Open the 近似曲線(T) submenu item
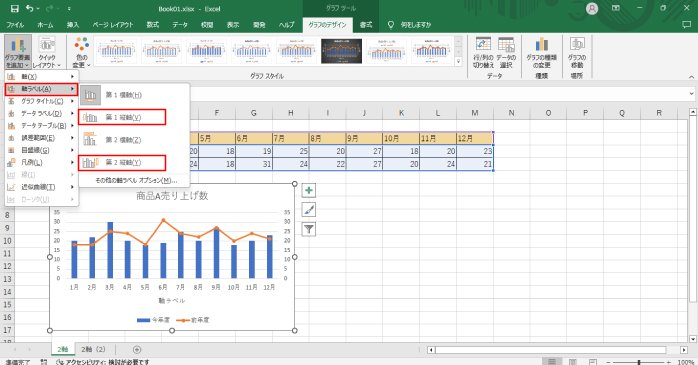 pyautogui.click(x=41, y=187)
